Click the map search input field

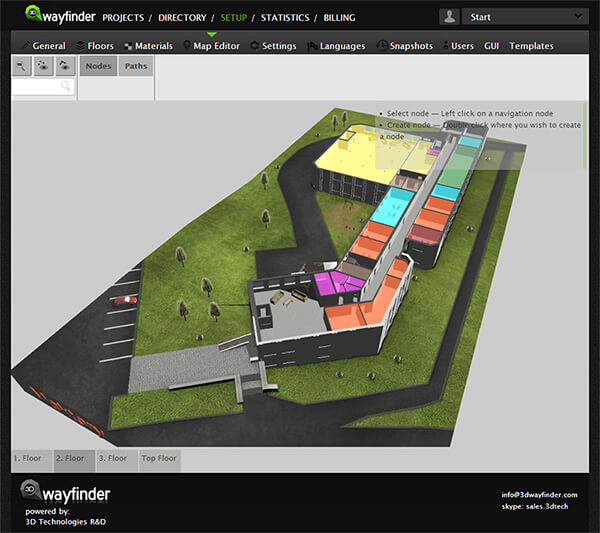pyautogui.click(x=42, y=86)
